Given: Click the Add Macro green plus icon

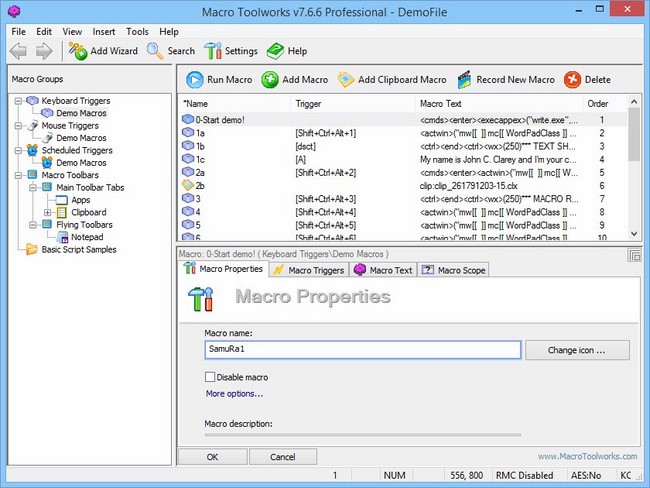Looking at the screenshot, I should [x=270, y=80].
